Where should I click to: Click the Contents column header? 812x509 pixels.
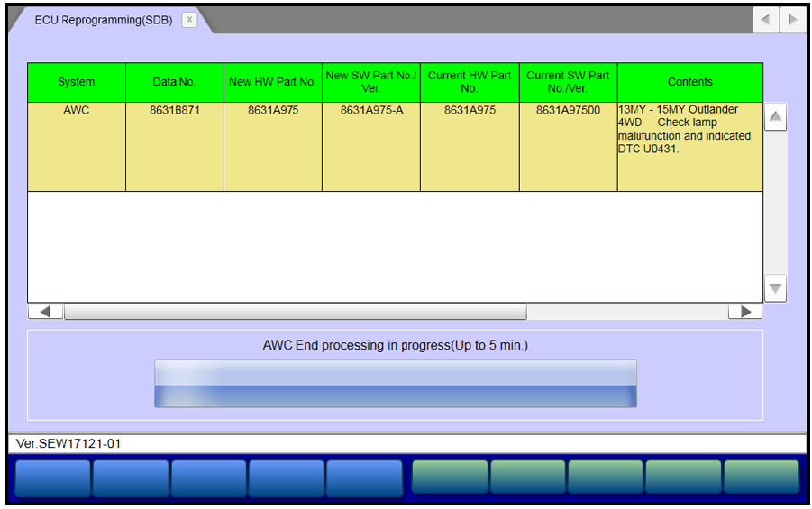point(690,82)
